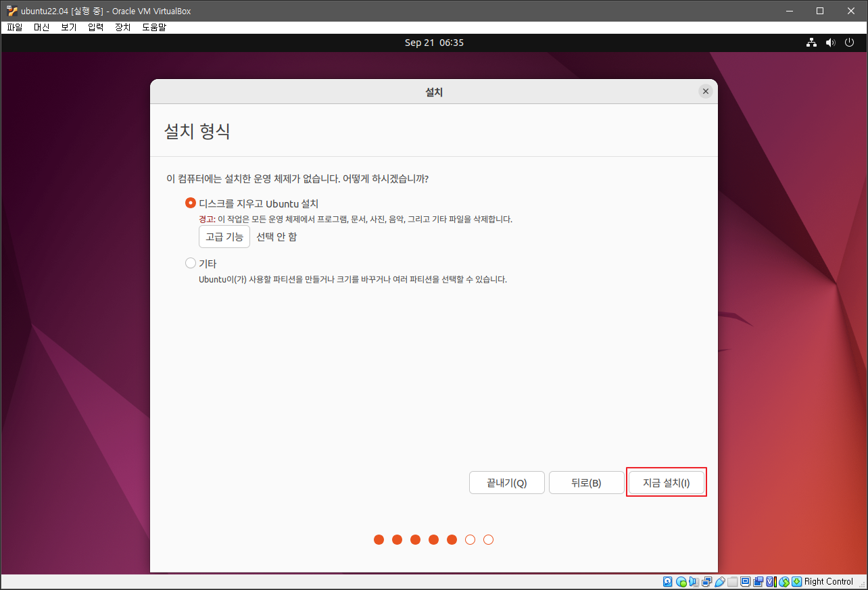Click the 끝내기(Q) button

click(x=507, y=483)
